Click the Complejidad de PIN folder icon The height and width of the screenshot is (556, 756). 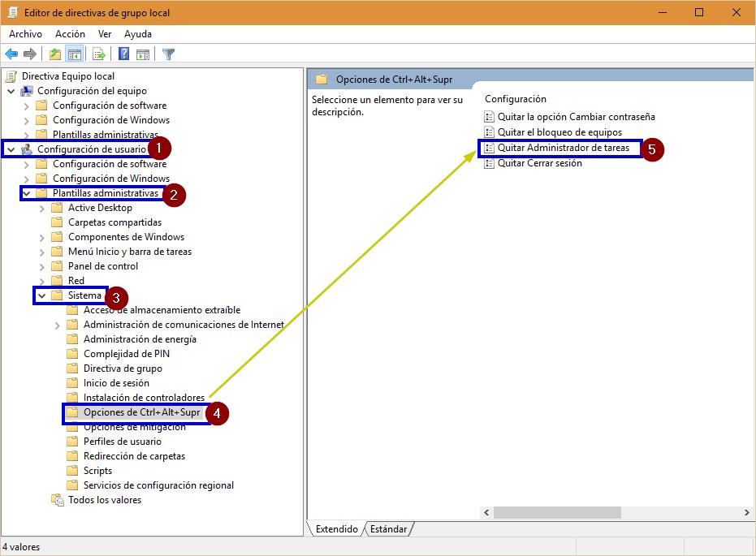pos(72,354)
